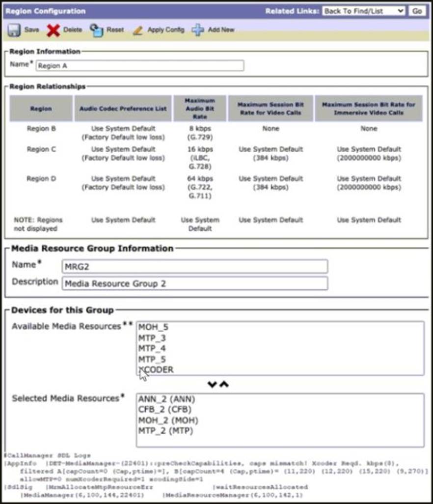Click the 8 kbps (G.729) cell

coord(200,133)
